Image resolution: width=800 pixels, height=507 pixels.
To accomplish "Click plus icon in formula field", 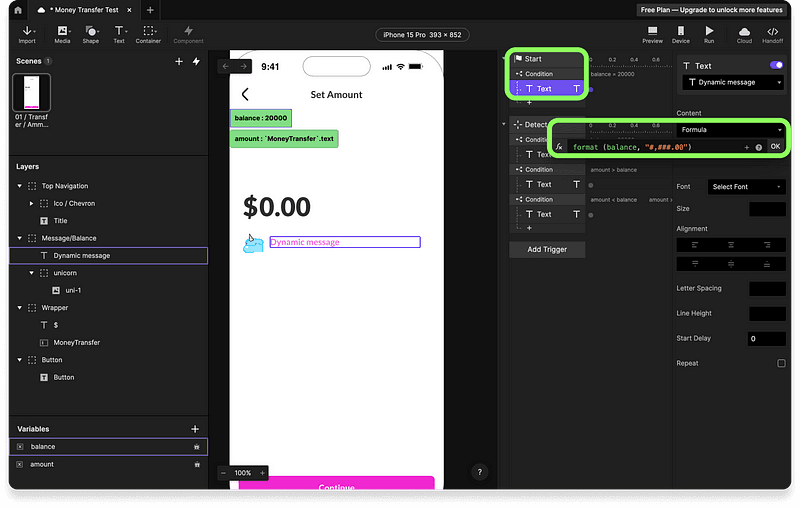I will point(746,147).
